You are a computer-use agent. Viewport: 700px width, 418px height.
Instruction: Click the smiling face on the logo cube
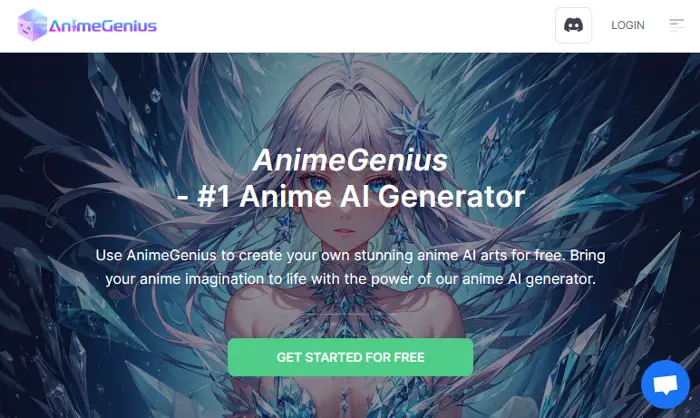point(25,29)
